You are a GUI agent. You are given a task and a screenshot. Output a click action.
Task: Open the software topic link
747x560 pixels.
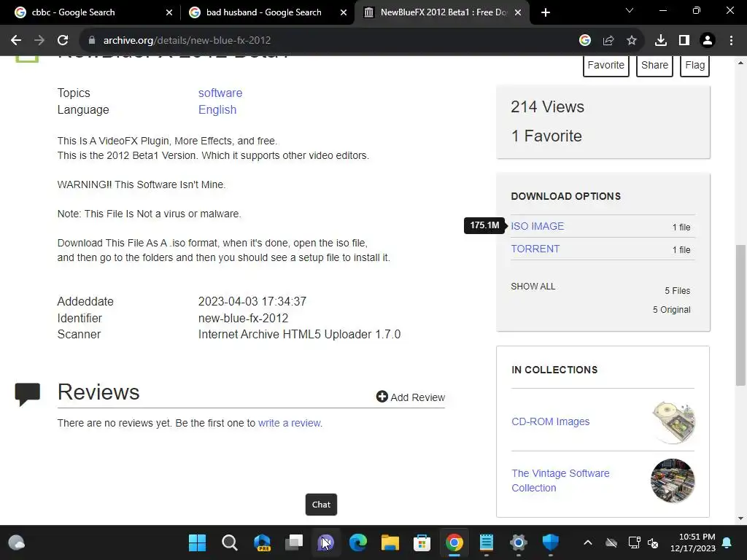click(220, 93)
